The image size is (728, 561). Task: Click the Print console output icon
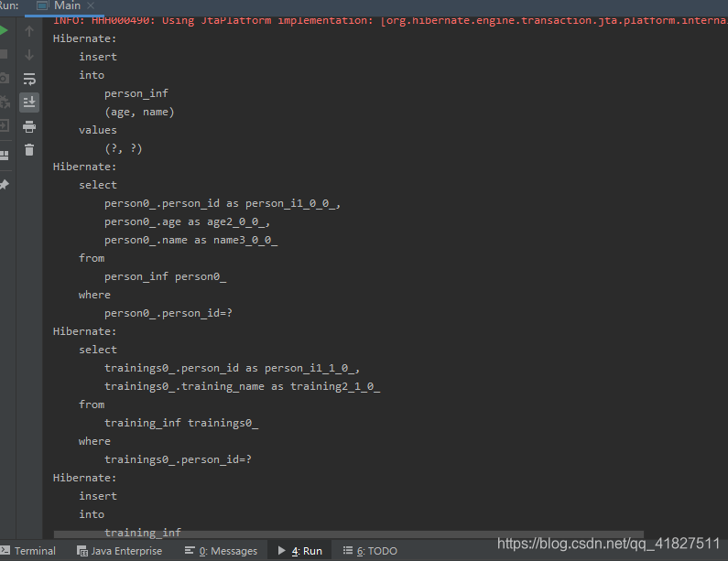(29, 126)
